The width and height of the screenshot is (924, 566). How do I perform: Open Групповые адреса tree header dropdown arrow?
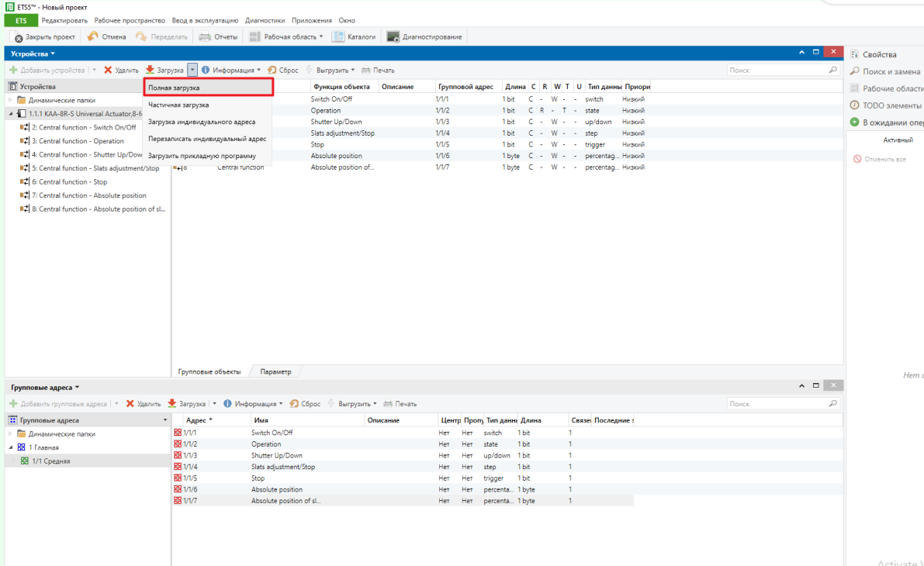tap(165, 420)
